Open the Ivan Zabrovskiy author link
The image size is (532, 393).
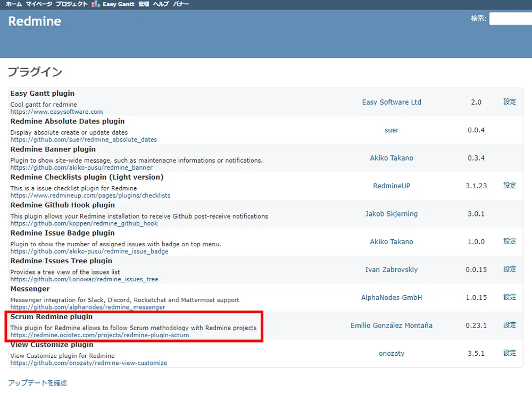tap(391, 270)
